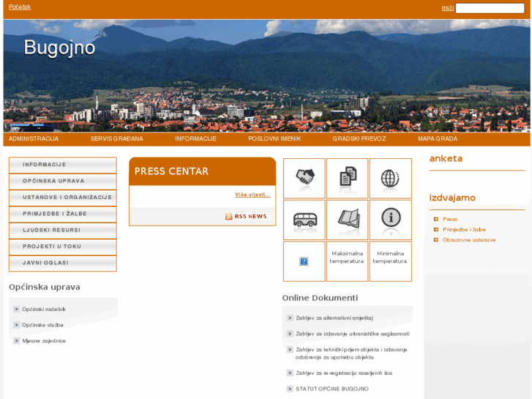Click the Maksimalna temperatura tile
The height and width of the screenshot is (399, 532).
click(x=347, y=261)
